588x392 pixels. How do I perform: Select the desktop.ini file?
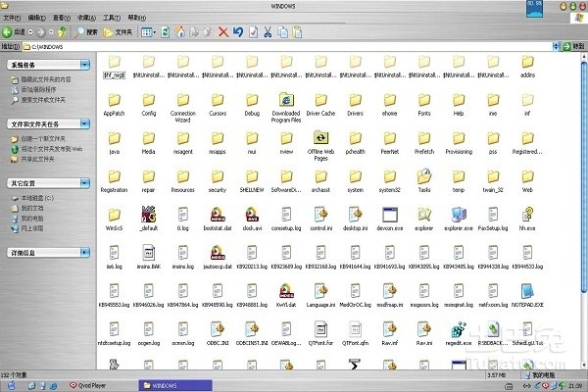click(x=355, y=220)
